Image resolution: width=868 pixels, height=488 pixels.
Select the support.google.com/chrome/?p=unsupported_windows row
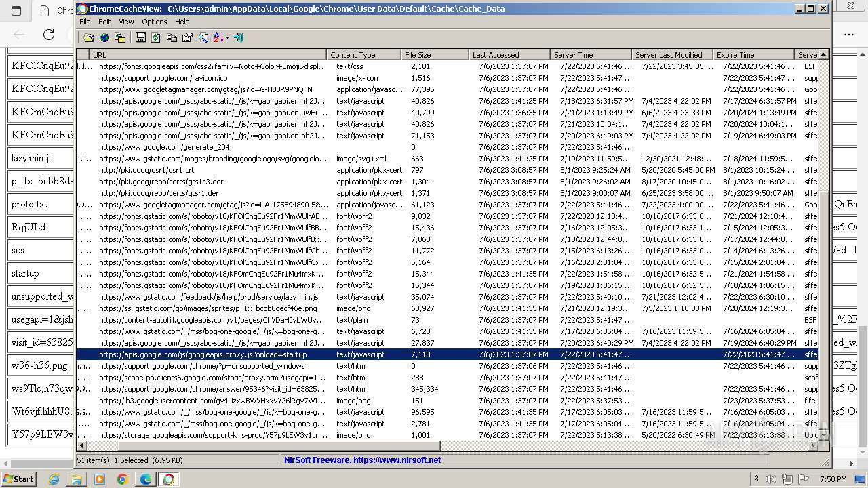point(448,366)
